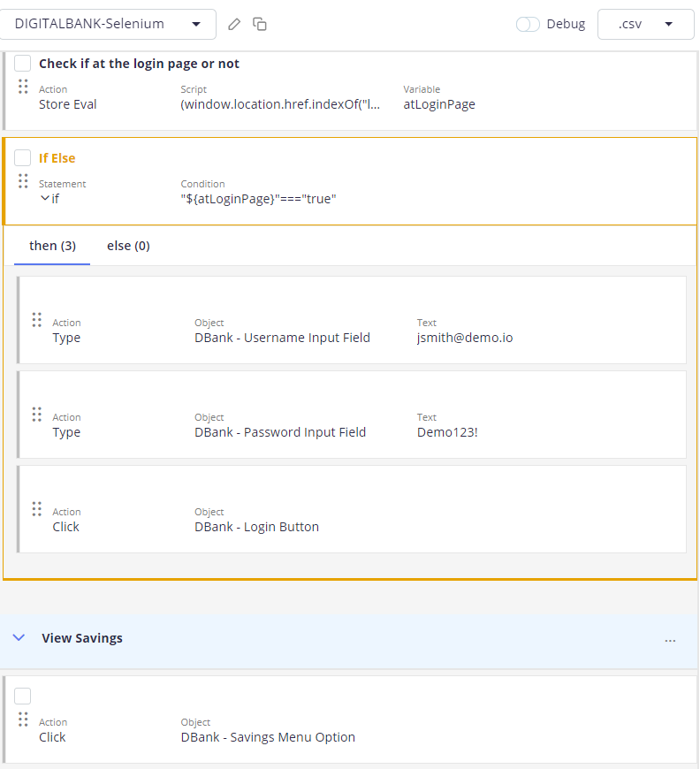Viewport: 700px width, 769px height.
Task: Check the 'Check if at the login page' checkbox
Action: [x=23, y=64]
